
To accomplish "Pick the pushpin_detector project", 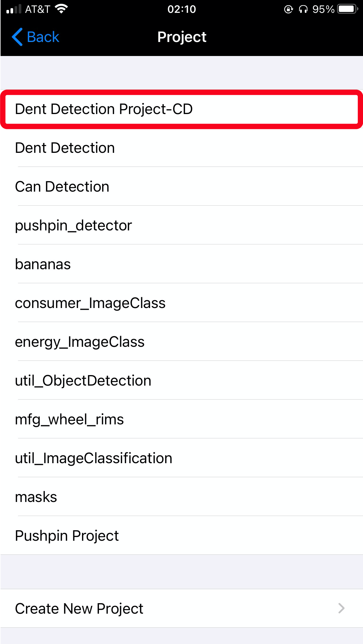I will coord(182,225).
